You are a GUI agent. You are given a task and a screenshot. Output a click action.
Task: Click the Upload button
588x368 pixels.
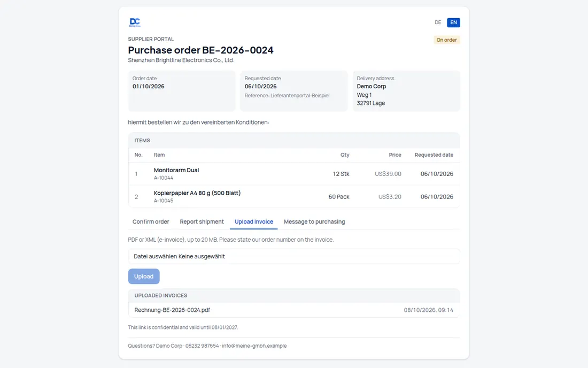pos(144,277)
